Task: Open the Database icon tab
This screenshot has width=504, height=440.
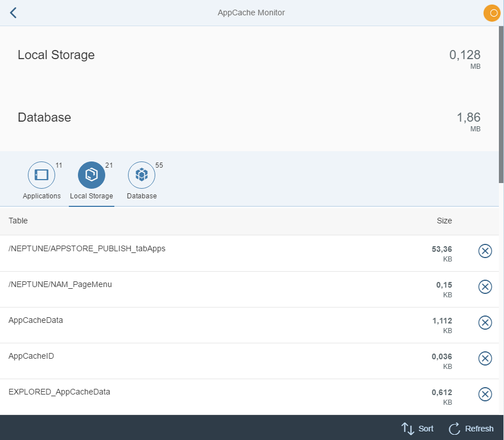Action: click(141, 176)
